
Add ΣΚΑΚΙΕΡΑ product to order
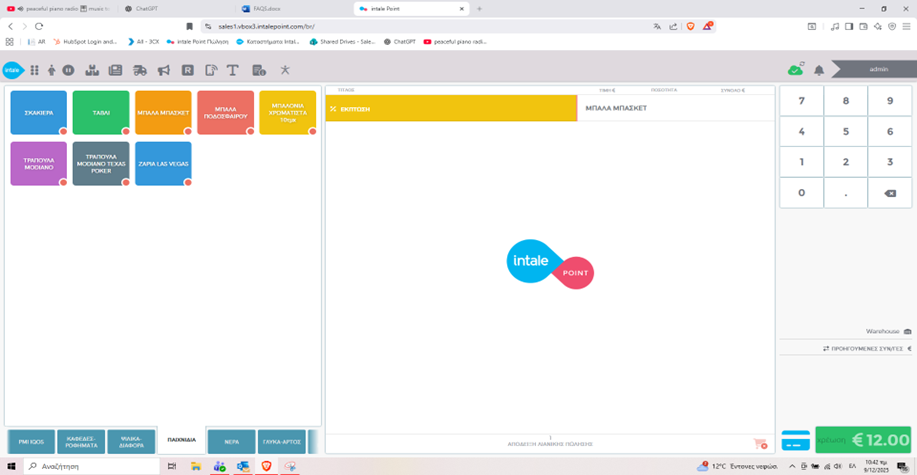point(39,112)
